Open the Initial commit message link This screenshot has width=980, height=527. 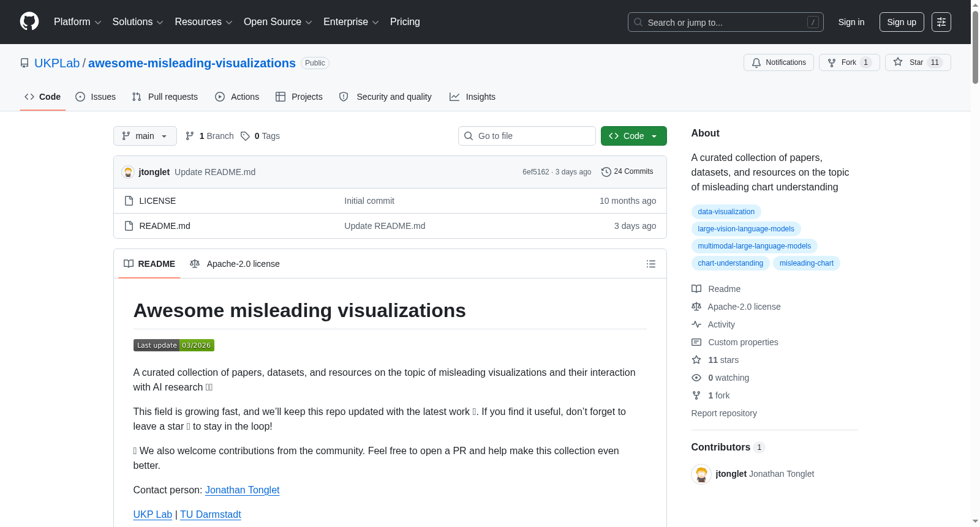369,201
